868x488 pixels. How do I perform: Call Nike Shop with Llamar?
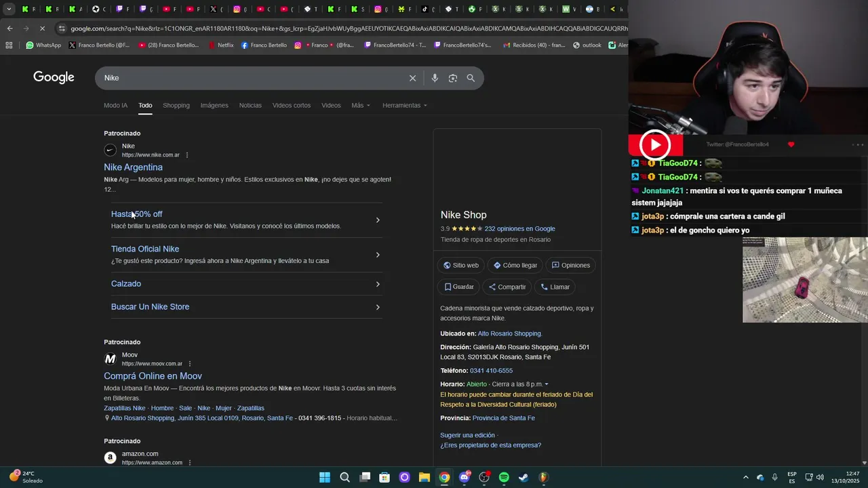point(555,287)
